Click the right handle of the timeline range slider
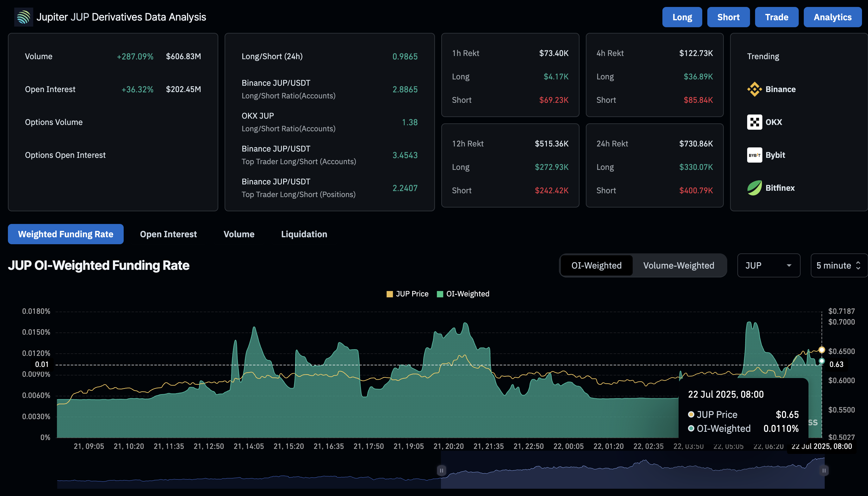 (x=824, y=470)
